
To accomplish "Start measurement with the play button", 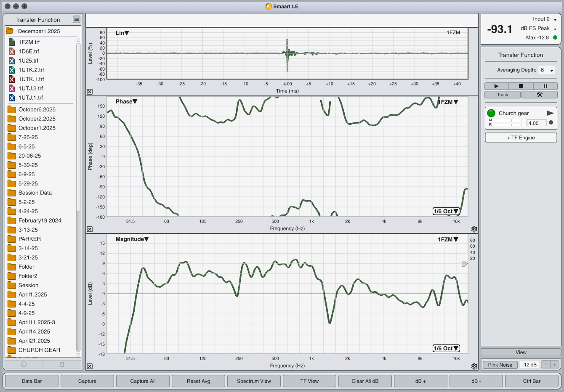I will [x=496, y=86].
